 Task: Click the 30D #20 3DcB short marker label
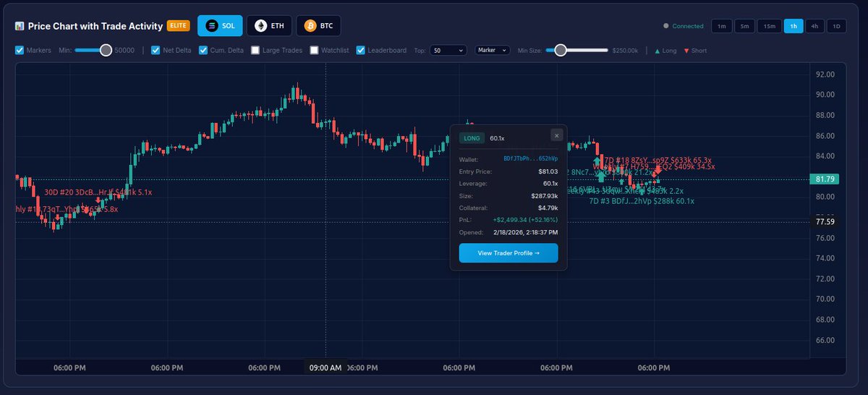click(x=98, y=192)
